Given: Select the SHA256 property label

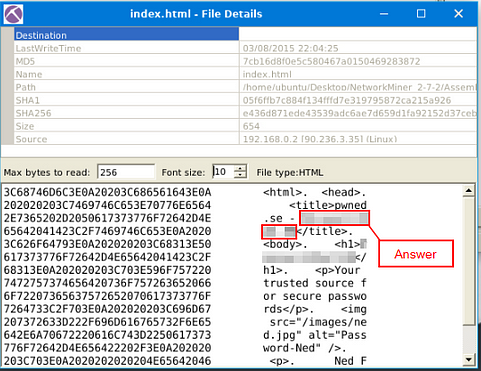Looking at the screenshot, I should pyautogui.click(x=33, y=113).
